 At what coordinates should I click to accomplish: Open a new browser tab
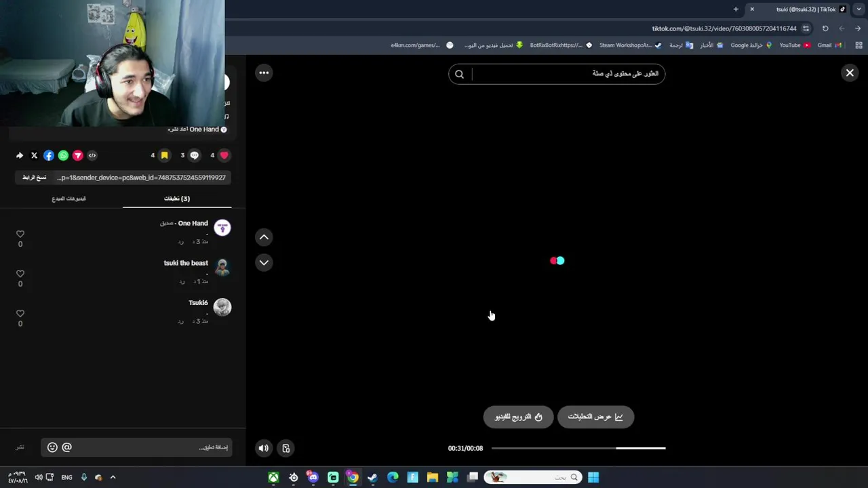click(736, 9)
